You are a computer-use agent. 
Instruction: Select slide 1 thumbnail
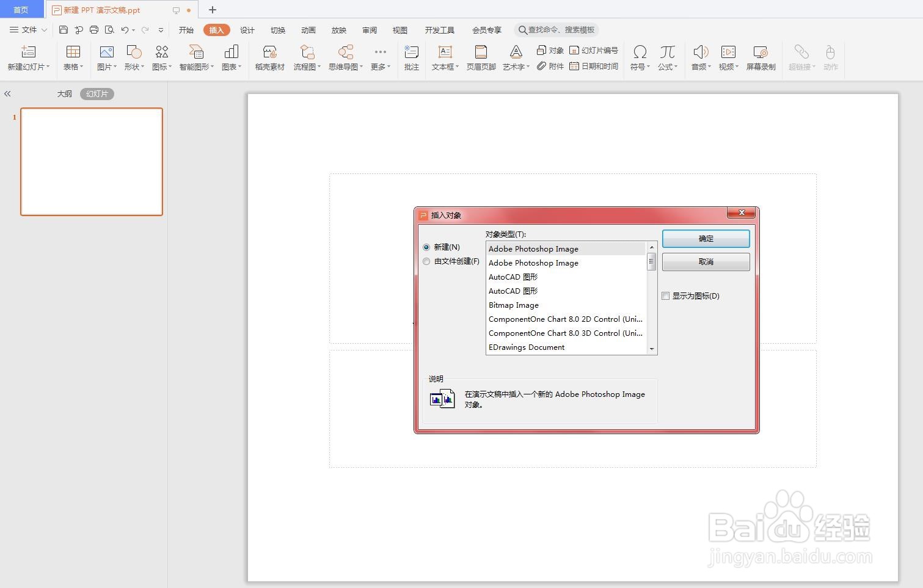[92, 162]
